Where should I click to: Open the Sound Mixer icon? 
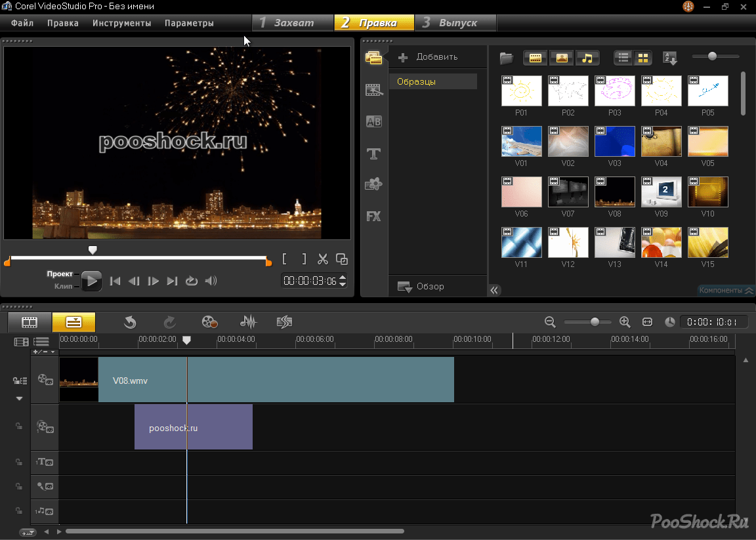pos(248,322)
